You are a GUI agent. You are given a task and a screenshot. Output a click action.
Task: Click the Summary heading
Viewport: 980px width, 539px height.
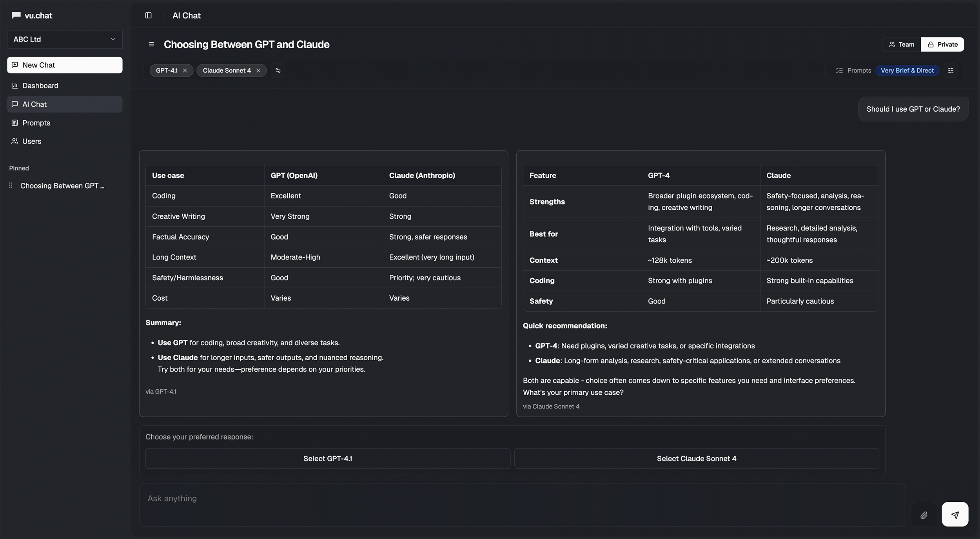pos(163,323)
